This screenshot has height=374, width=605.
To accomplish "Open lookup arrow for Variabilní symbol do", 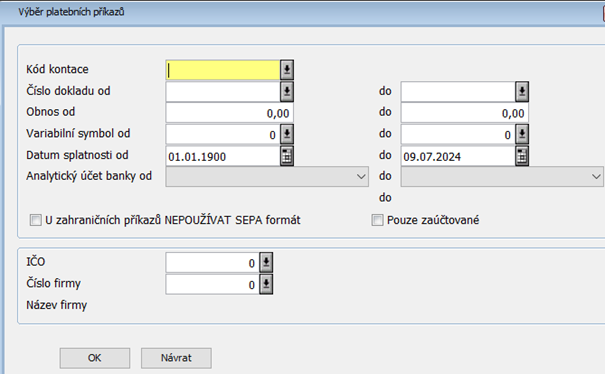I will 522,134.
